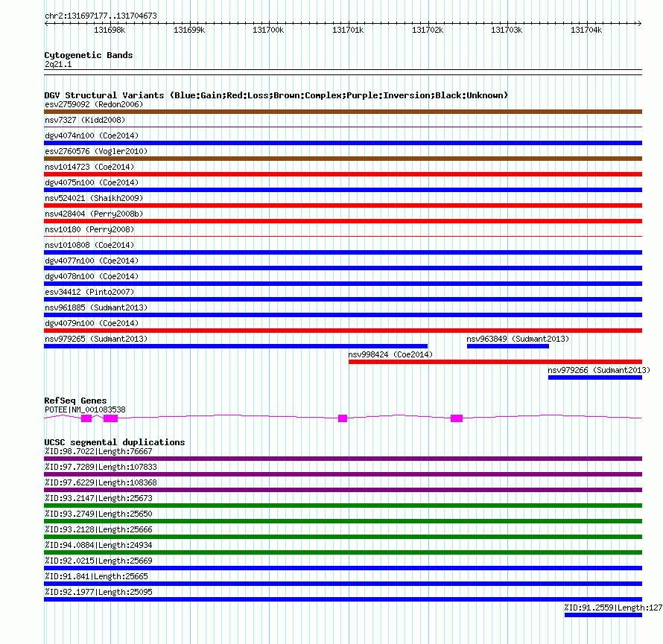The height and width of the screenshot is (644, 663).
Task: Click the 131701k ruler tick label
Action: (348, 30)
